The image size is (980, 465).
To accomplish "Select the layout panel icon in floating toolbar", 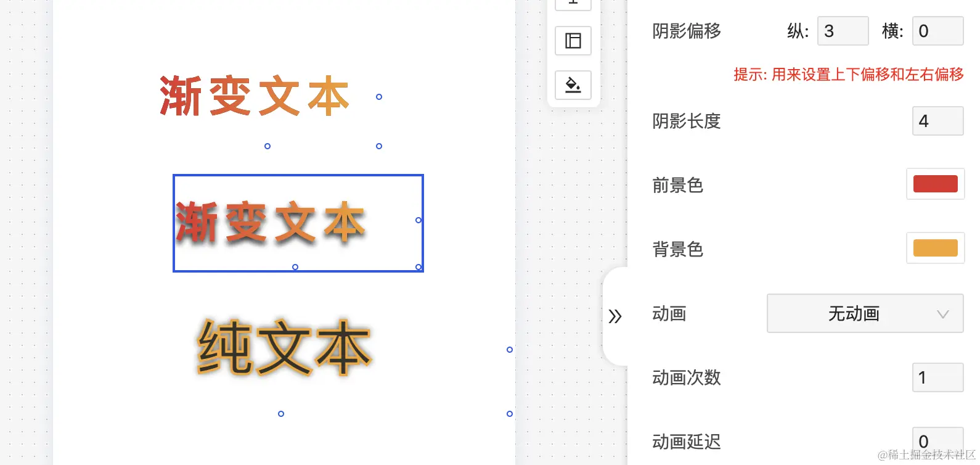I will (573, 41).
